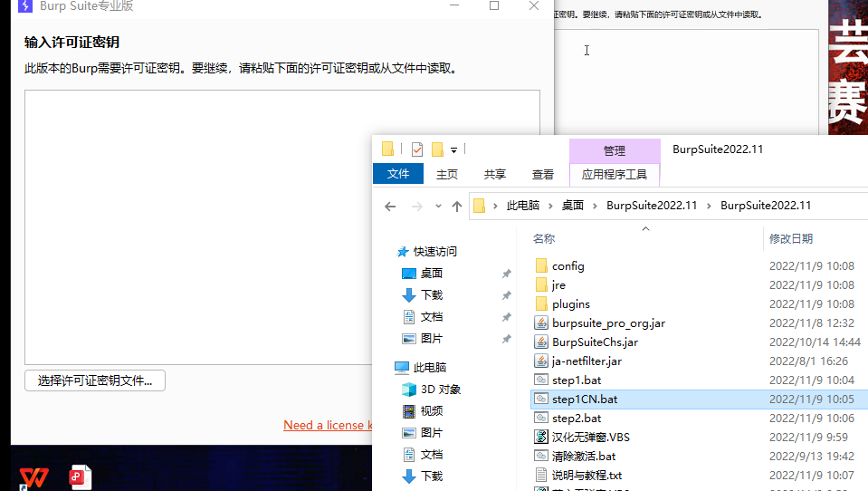Select the 汉化无弹窗.VBS script icon
The image size is (868, 491).
point(541,437)
